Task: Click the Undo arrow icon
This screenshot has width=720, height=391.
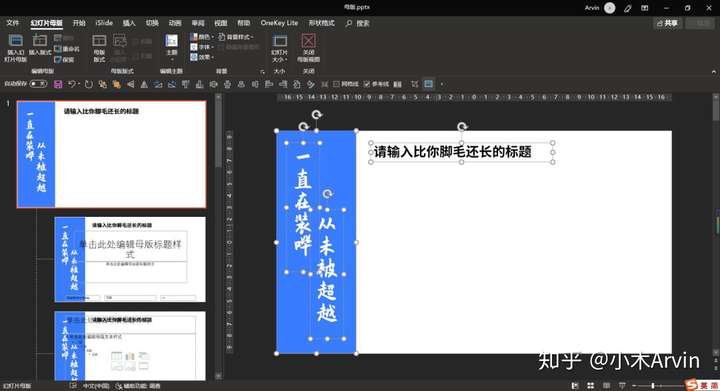Action: tap(72, 84)
